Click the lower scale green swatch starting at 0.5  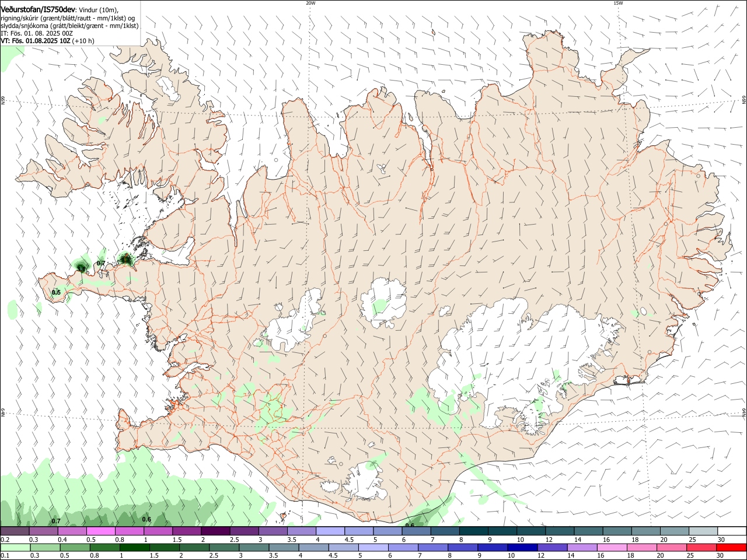coord(75,548)
